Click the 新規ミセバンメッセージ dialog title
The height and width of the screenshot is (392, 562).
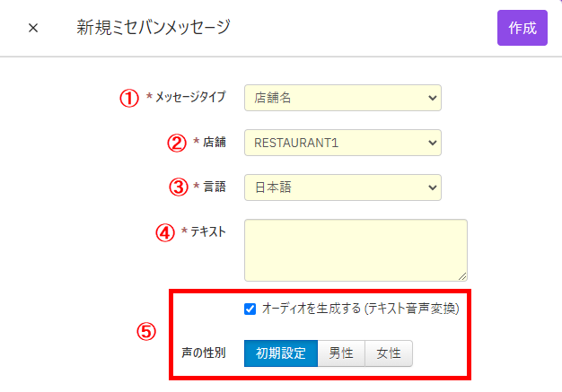tap(154, 28)
